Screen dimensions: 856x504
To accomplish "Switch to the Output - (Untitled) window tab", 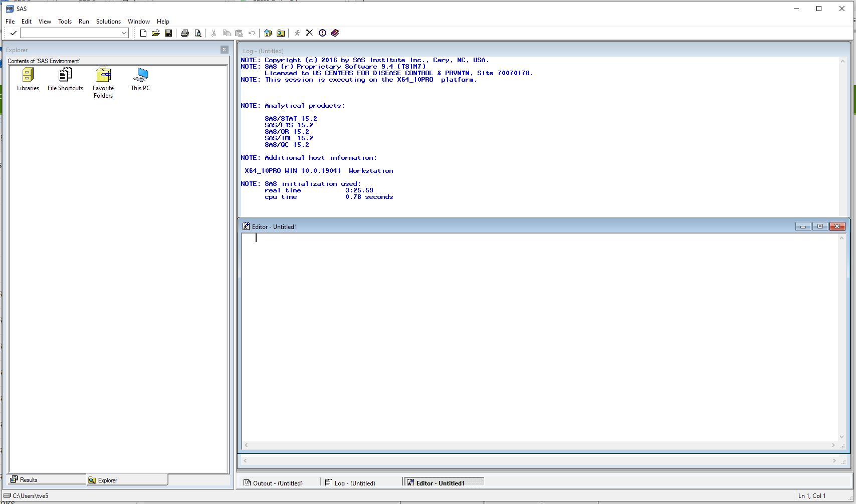I will point(278,483).
